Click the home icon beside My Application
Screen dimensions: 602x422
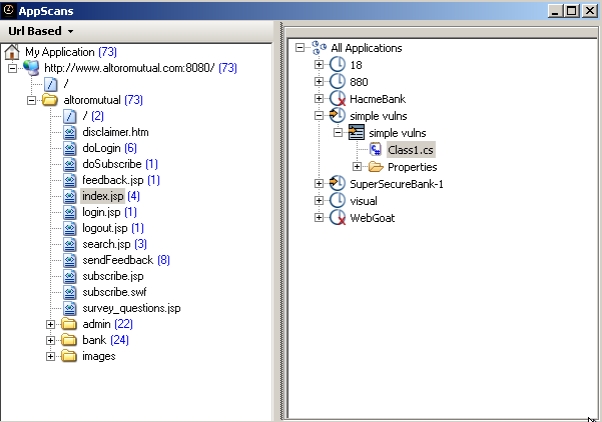(x=12, y=52)
